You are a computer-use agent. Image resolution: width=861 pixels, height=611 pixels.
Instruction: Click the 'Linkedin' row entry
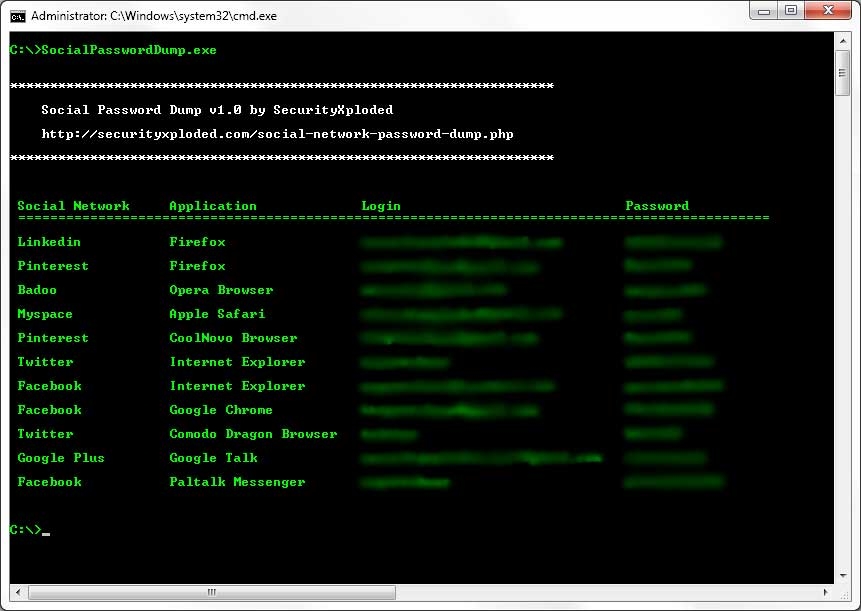point(49,242)
